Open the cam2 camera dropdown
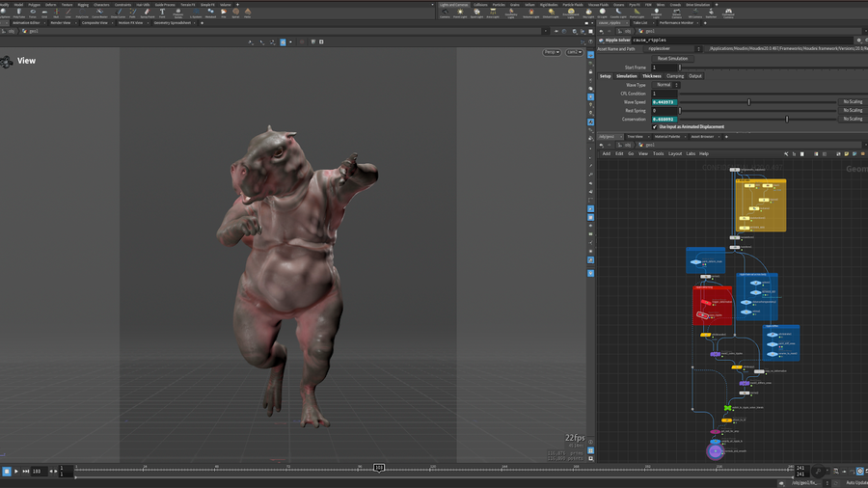 pos(574,52)
